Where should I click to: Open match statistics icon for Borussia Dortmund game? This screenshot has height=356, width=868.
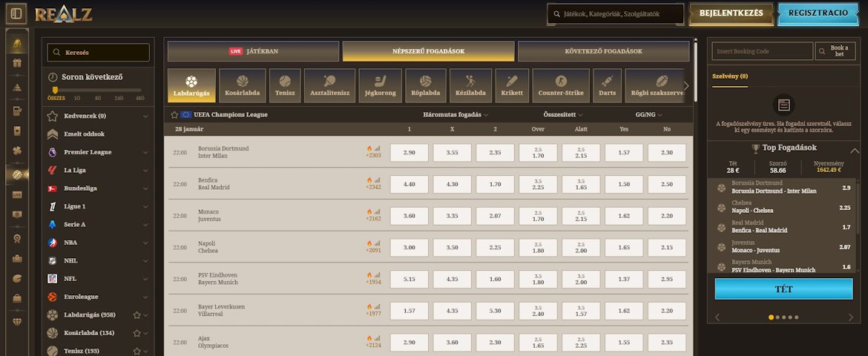377,148
